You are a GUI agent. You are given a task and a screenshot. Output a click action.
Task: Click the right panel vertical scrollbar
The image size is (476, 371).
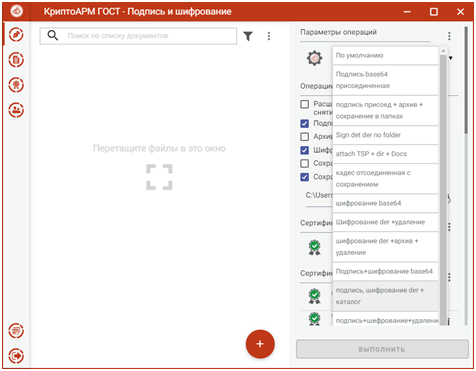(466, 80)
